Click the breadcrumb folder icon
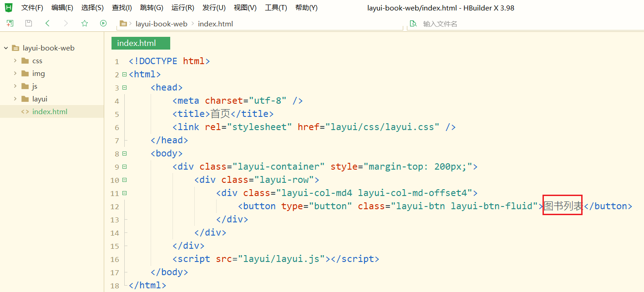 123,24
